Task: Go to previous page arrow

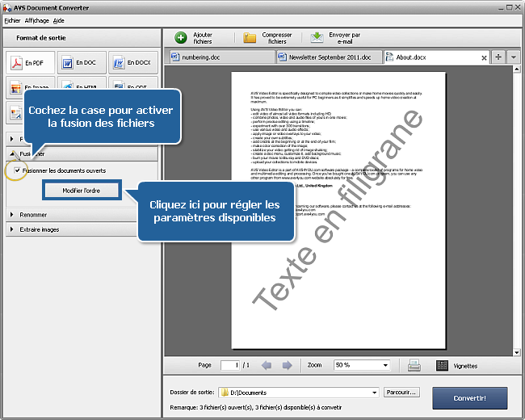Action: [x=267, y=365]
